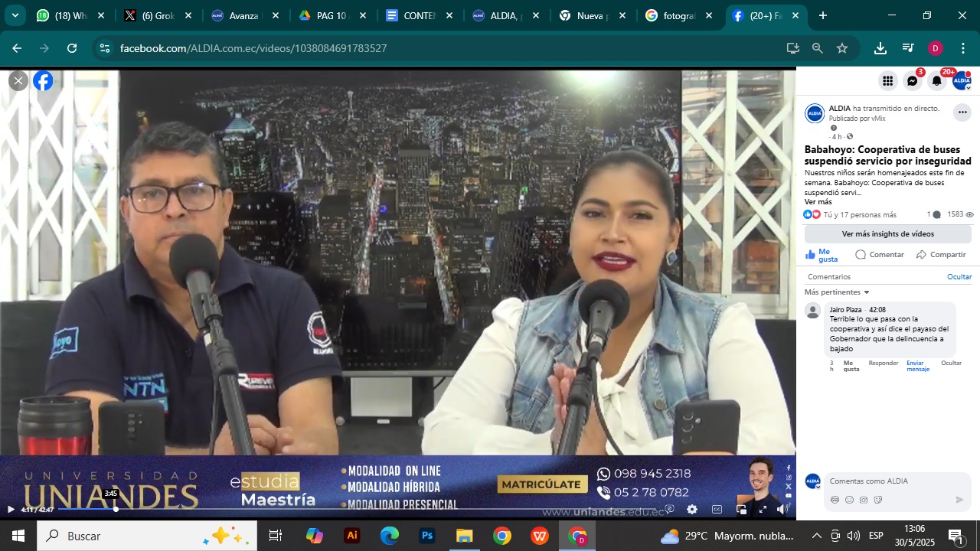980x551 pixels.
Task: Click the Facebook logo icon
Action: pos(44,80)
